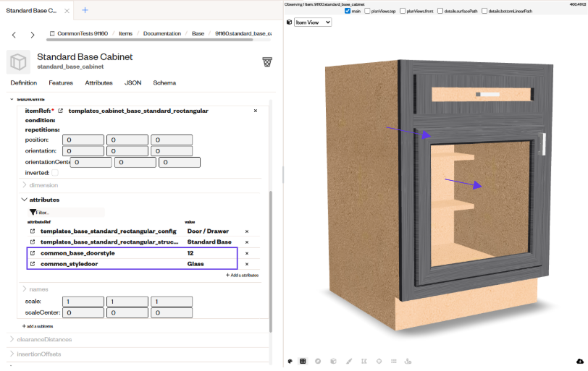Switch to the Definition tab

click(24, 82)
